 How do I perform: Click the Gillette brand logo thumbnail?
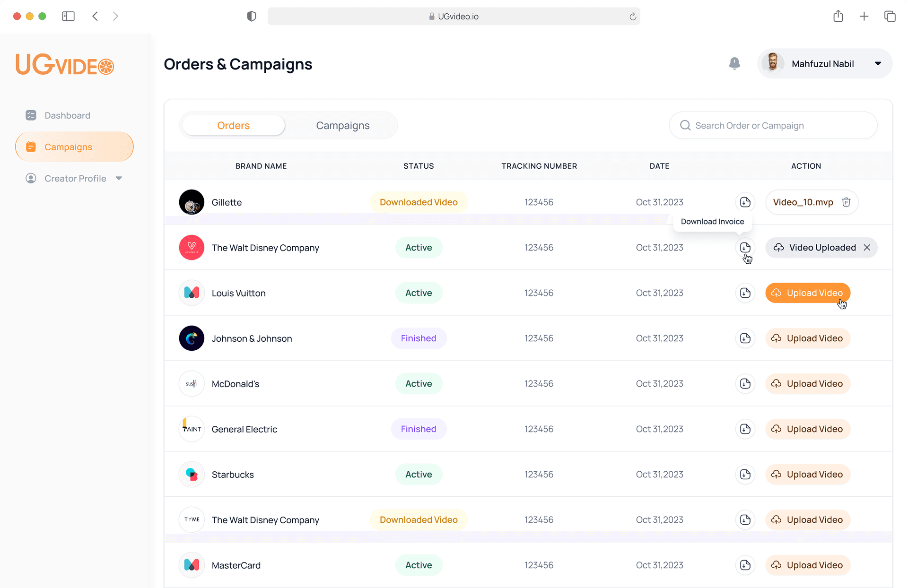tap(192, 202)
